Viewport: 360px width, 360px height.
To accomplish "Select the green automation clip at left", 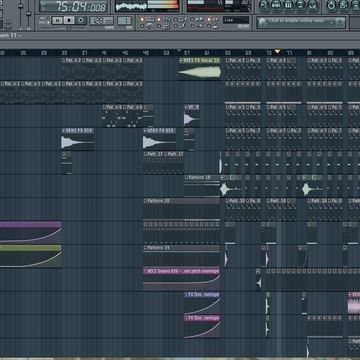I will 31,256.
